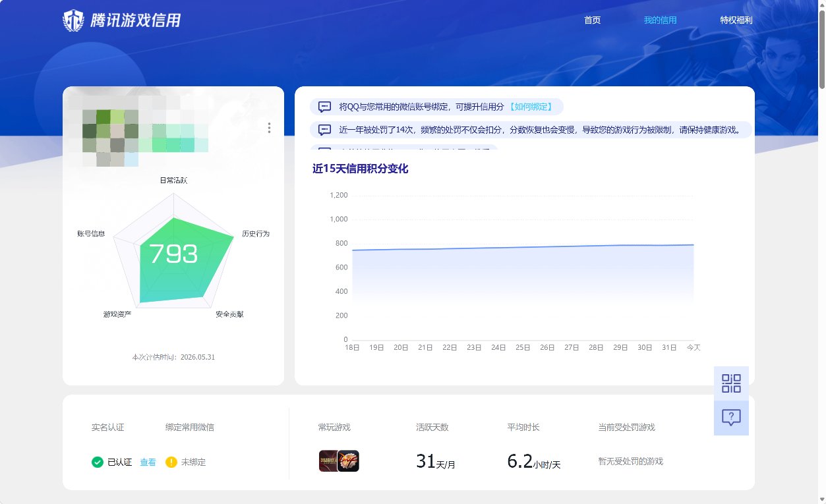
Task: Click the 历史行为 radar label
Action: point(256,234)
